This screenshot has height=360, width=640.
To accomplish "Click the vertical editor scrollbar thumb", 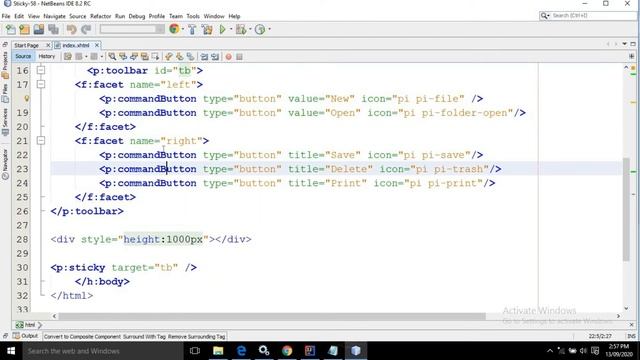I will pos(627,209).
